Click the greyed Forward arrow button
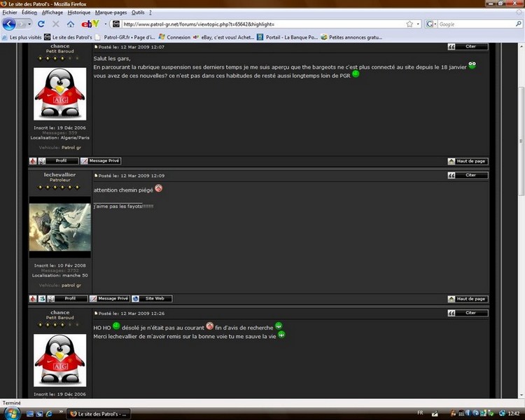Screen dimensions: 525x420 22,24
